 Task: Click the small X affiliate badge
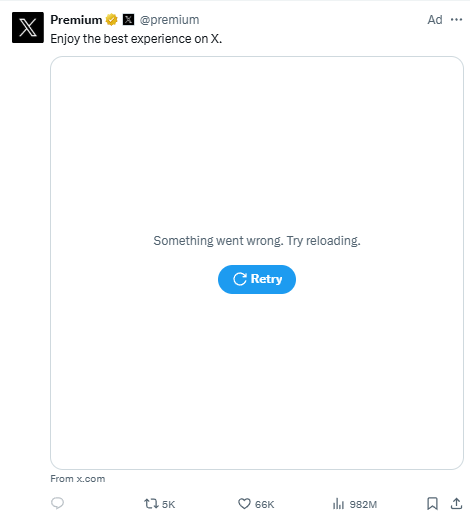(128, 20)
